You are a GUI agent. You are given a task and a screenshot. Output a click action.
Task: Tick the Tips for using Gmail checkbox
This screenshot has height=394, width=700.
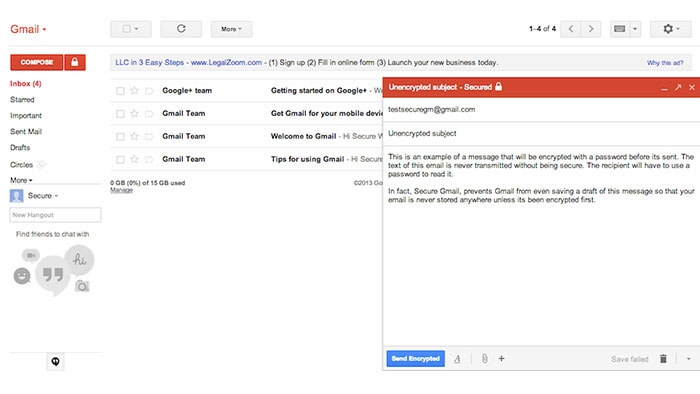[120, 159]
